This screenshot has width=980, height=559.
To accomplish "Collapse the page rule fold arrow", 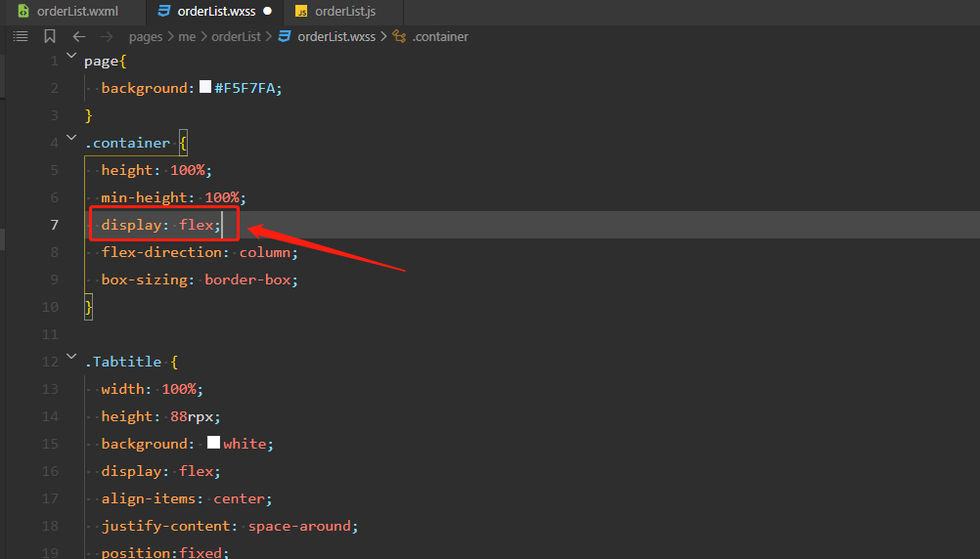I will point(71,56).
